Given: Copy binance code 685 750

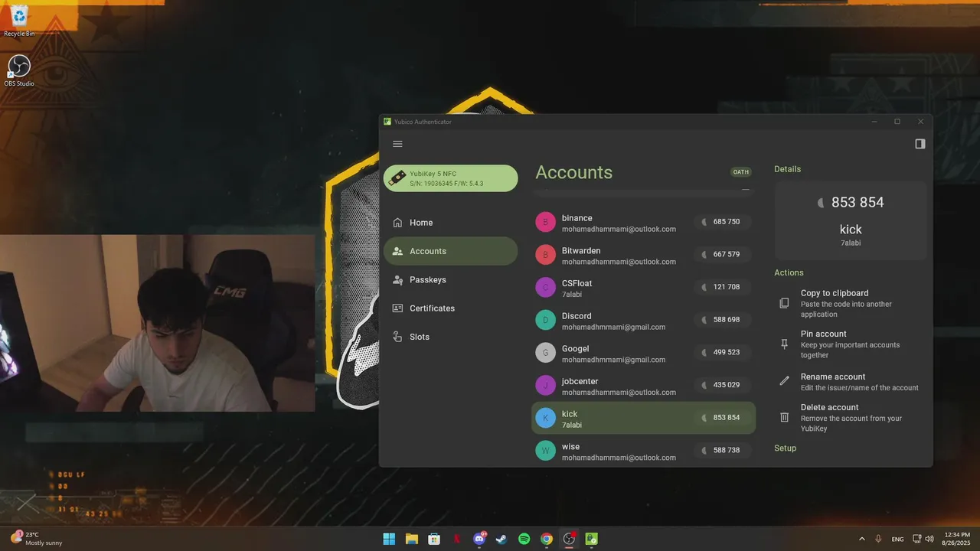Looking at the screenshot, I should 722,222.
